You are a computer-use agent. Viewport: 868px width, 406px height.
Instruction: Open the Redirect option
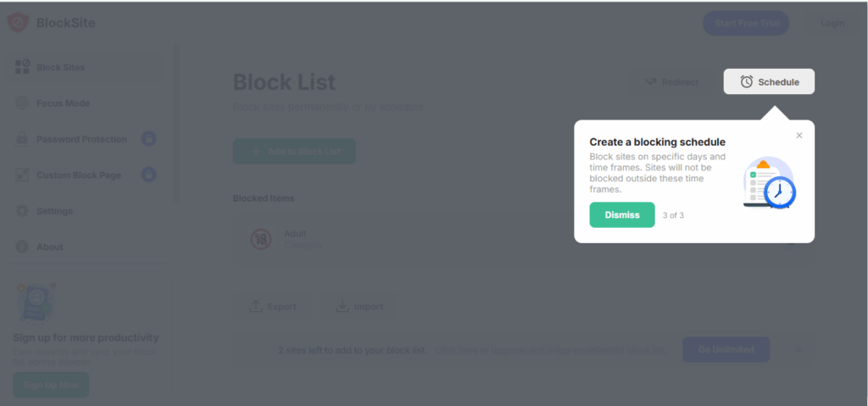click(x=670, y=81)
